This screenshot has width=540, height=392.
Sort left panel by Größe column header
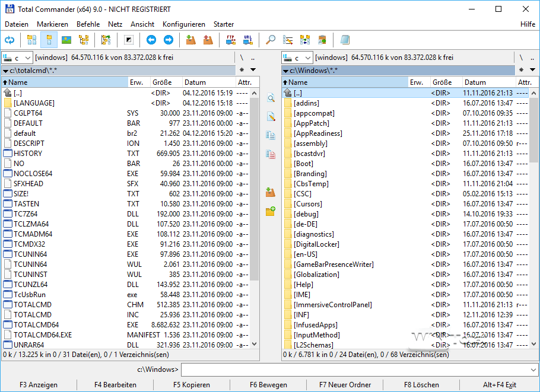tap(166, 82)
